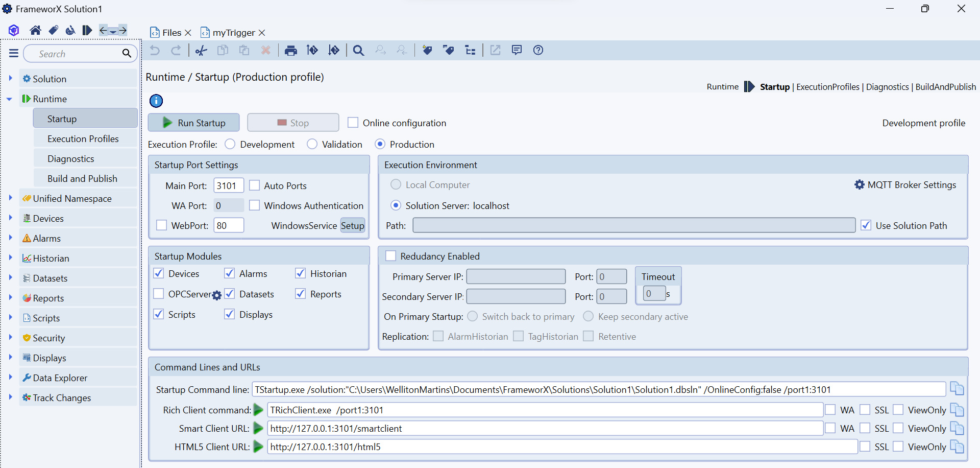Click the blue info icon
The width and height of the screenshot is (980, 468).
[156, 101]
